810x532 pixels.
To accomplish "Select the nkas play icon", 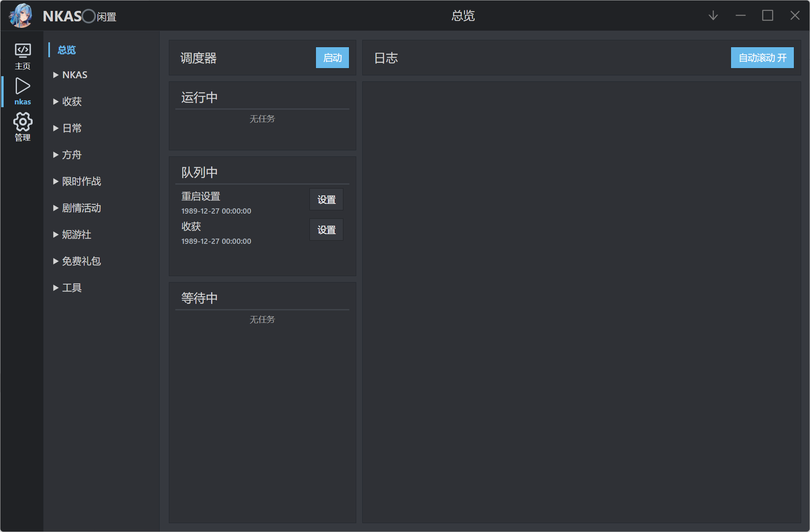I will tap(23, 91).
